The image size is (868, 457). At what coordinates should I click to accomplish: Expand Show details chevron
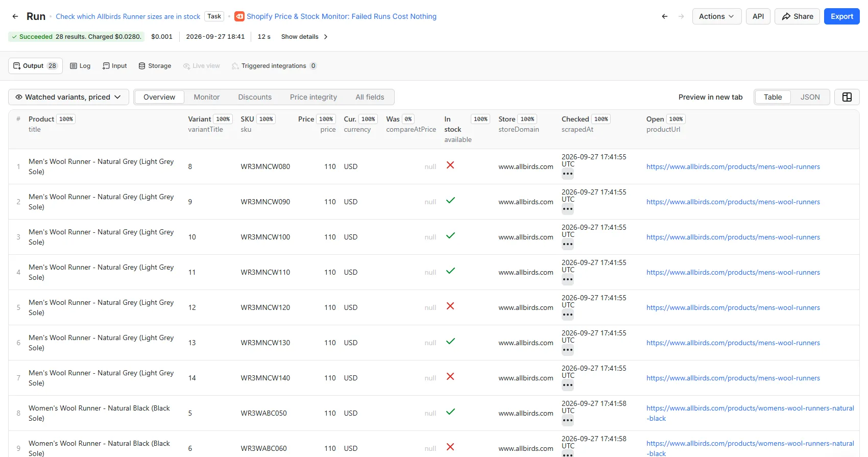(326, 37)
